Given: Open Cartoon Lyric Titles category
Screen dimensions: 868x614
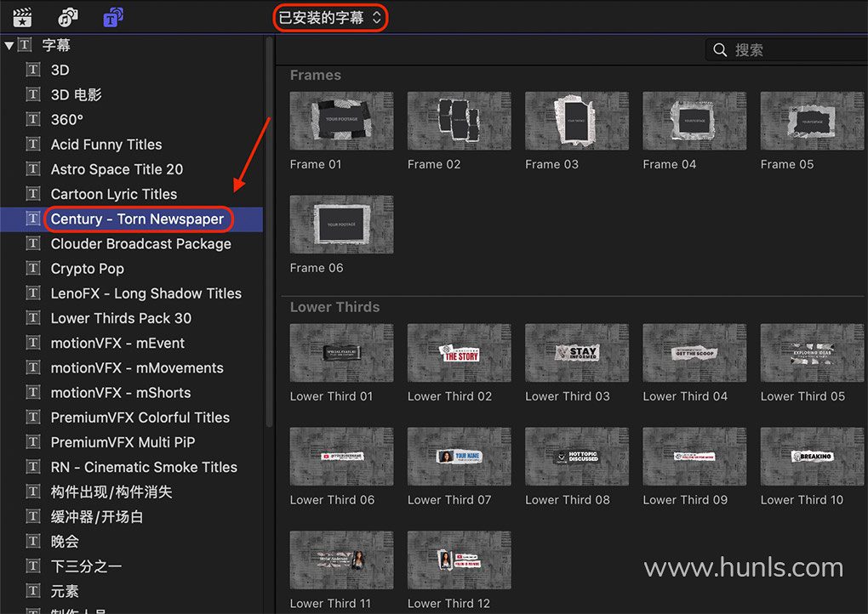Looking at the screenshot, I should [x=114, y=194].
